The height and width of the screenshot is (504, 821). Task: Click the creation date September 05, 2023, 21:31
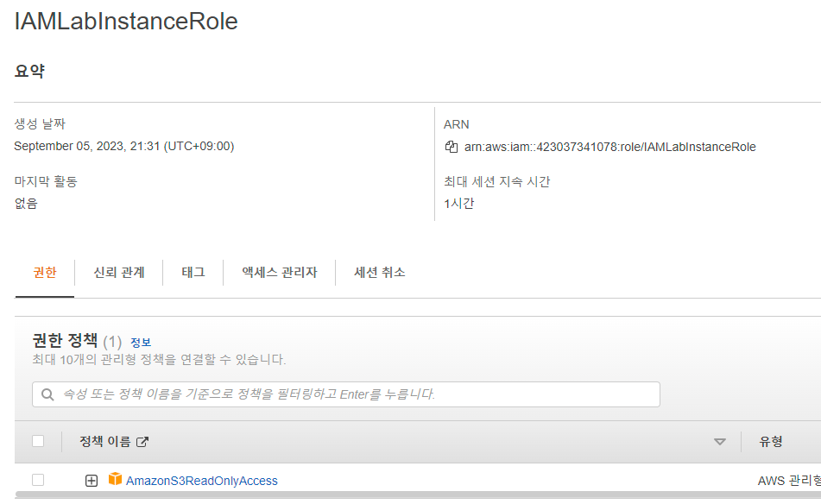[x=124, y=146]
